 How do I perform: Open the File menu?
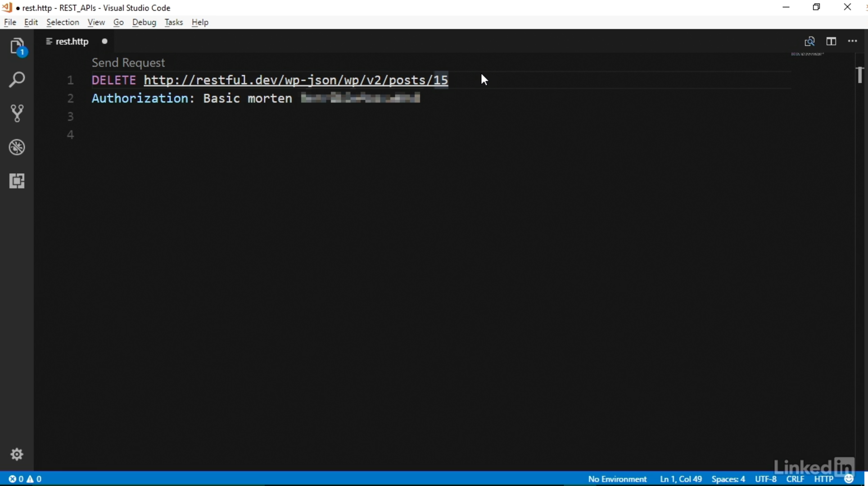[x=10, y=22]
